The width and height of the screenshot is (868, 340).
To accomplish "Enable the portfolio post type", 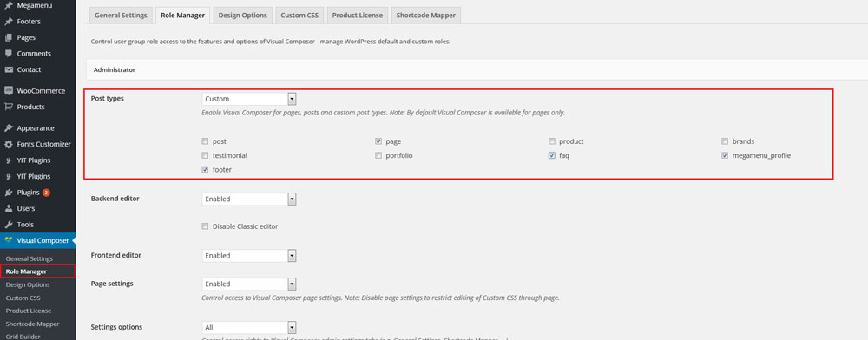I will tap(378, 156).
